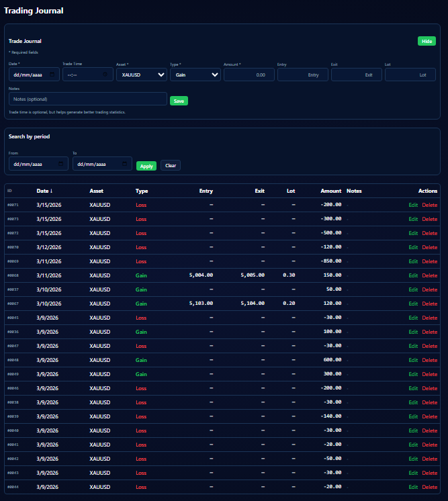This screenshot has width=448, height=501.
Task: Open calendar picker in To date field
Action: [x=125, y=164]
